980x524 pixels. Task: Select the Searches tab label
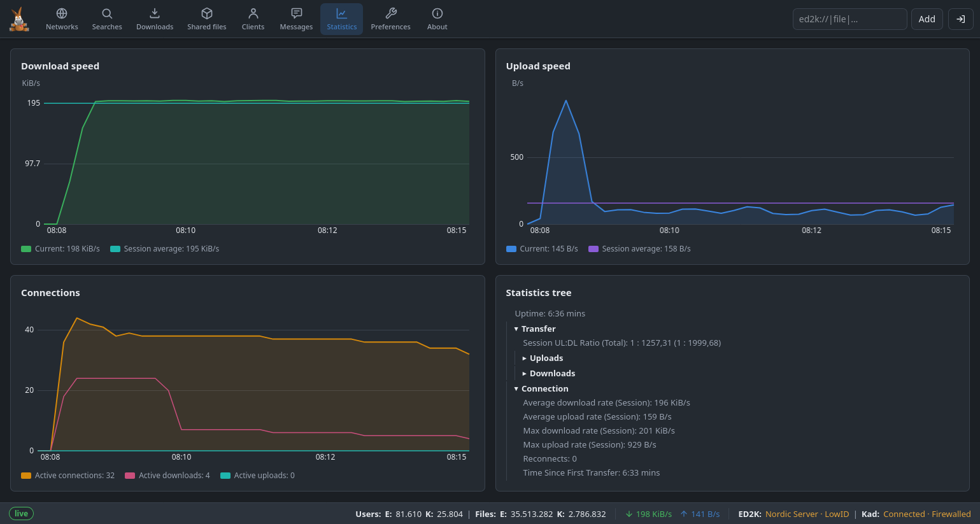(x=107, y=27)
